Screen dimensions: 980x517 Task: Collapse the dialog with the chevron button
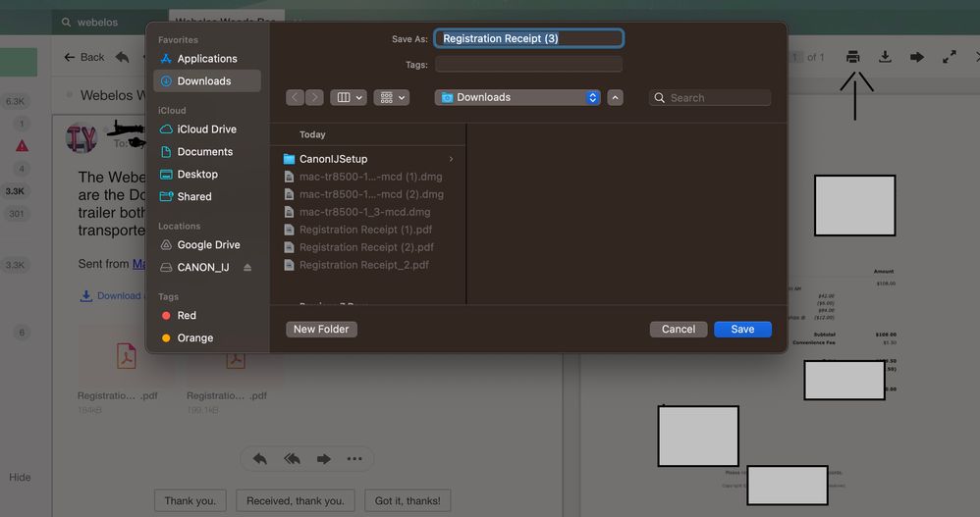pos(616,98)
